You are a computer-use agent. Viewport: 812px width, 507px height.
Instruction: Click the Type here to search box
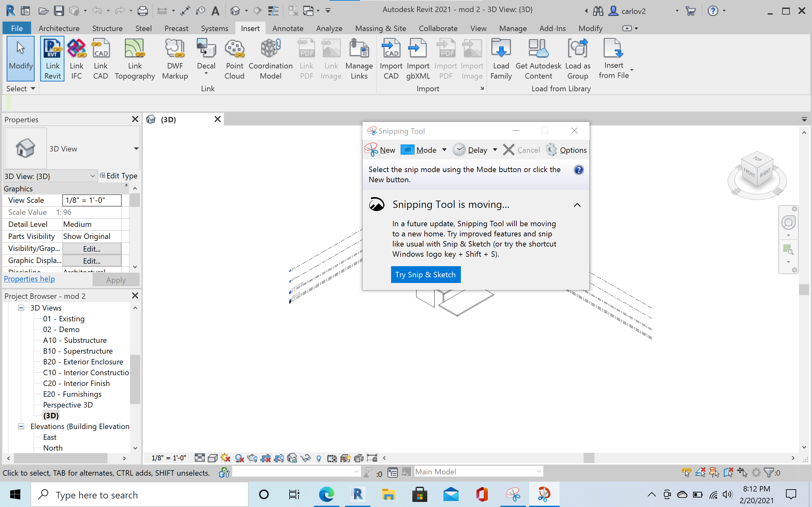pos(134,495)
